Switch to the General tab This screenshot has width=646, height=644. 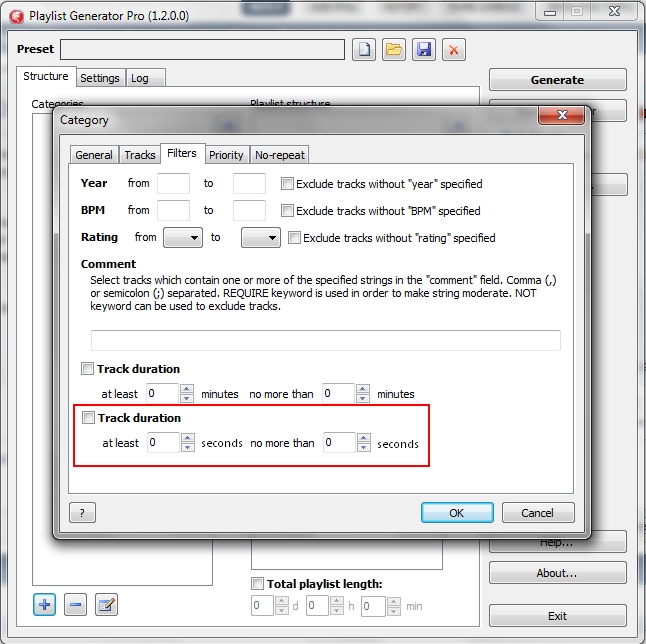94,155
